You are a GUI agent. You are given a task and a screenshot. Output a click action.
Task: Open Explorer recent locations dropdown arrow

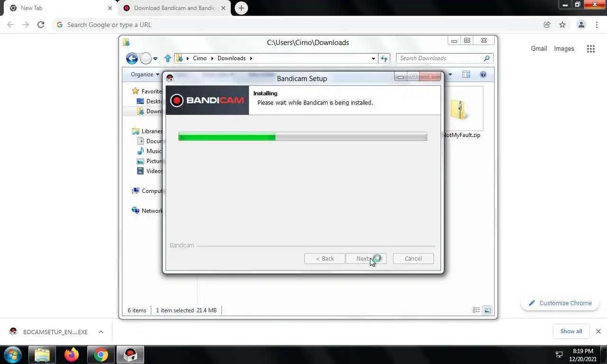pos(155,59)
